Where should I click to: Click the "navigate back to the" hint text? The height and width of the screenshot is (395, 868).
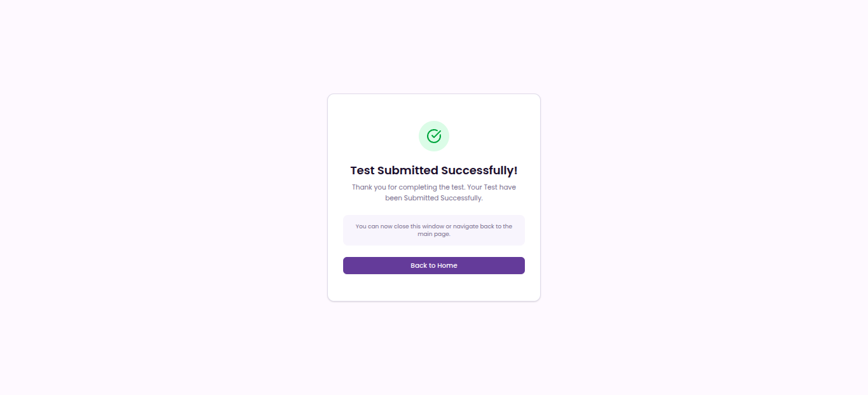tap(482, 226)
